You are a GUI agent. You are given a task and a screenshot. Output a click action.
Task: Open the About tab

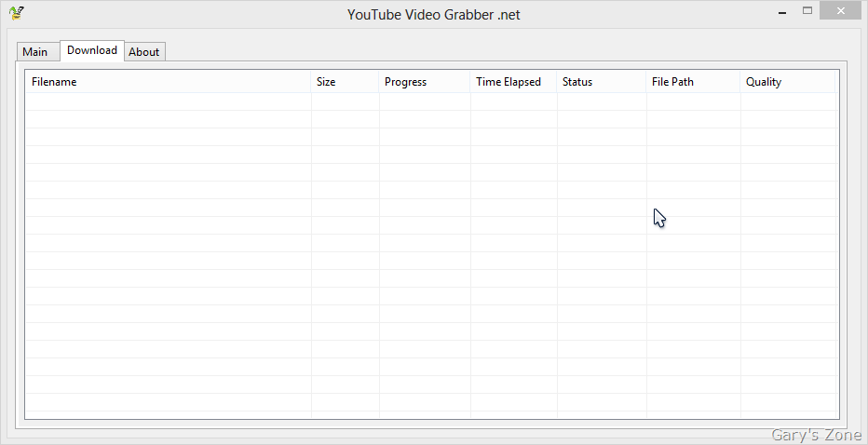pos(144,51)
